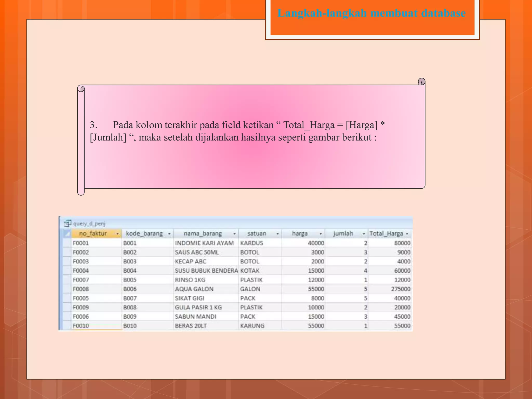Click the satuan cell KARUNG
This screenshot has height=399, width=532.
tap(252, 326)
